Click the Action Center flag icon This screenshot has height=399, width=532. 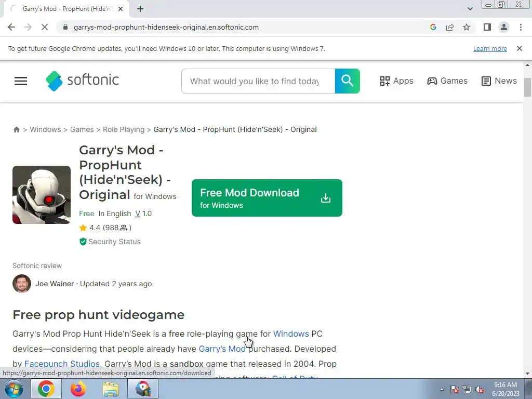pyautogui.click(x=455, y=389)
